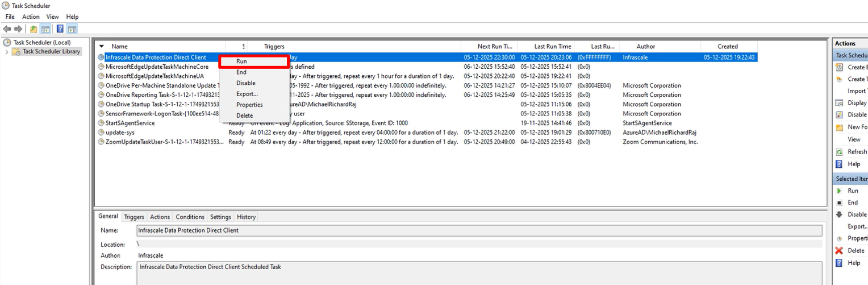Viewport: 868px width, 285px height.
Task: Click the blue Help toolbar icon
Action: point(60,29)
